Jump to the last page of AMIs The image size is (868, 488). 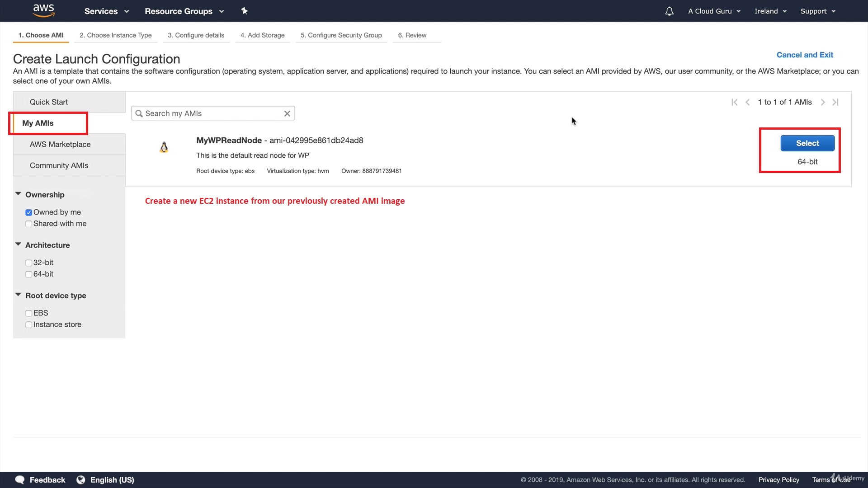[835, 102]
